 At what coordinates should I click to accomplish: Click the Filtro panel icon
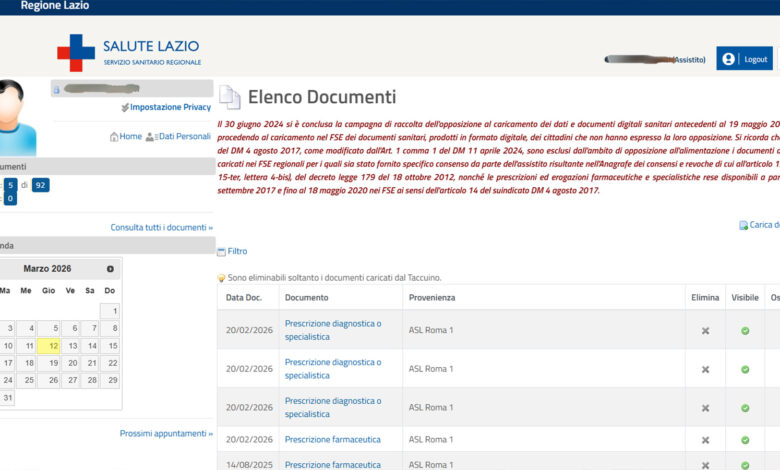click(221, 252)
